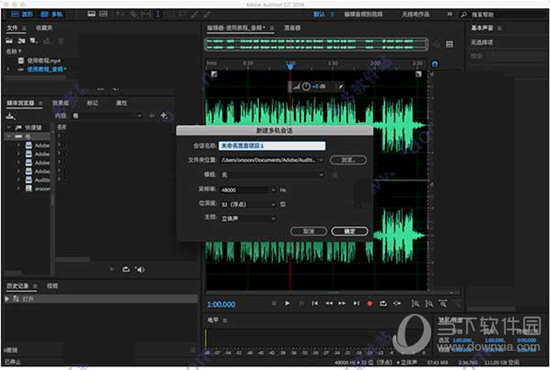Image resolution: width=550 pixels, height=370 pixels.
Task: Open the 混音器 Mixer tab
Action: coord(292,28)
